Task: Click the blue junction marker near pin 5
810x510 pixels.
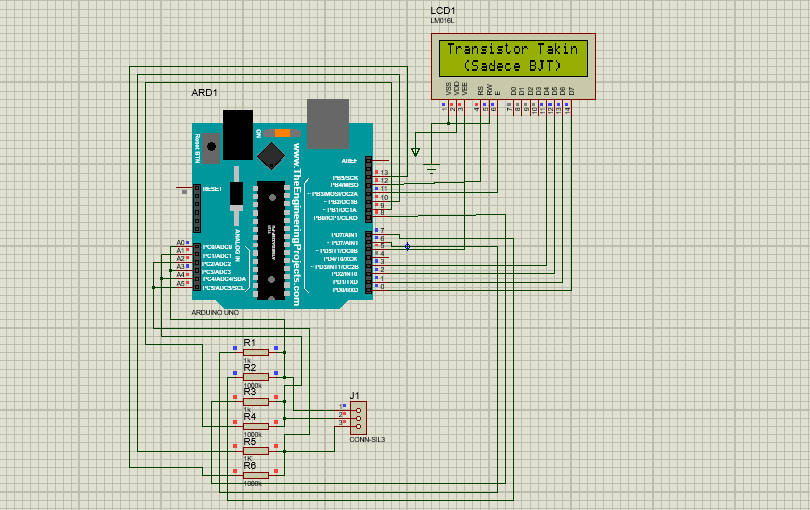Action: pos(408,246)
